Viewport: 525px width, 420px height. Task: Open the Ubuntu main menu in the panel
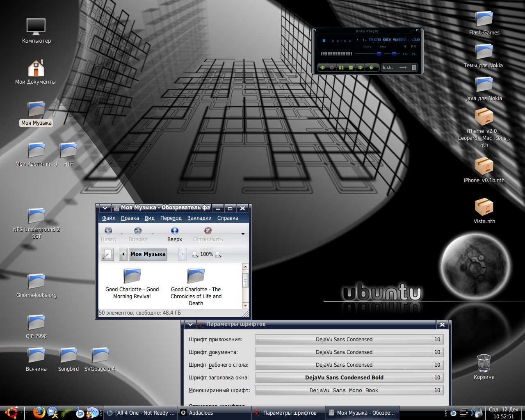click(11, 413)
